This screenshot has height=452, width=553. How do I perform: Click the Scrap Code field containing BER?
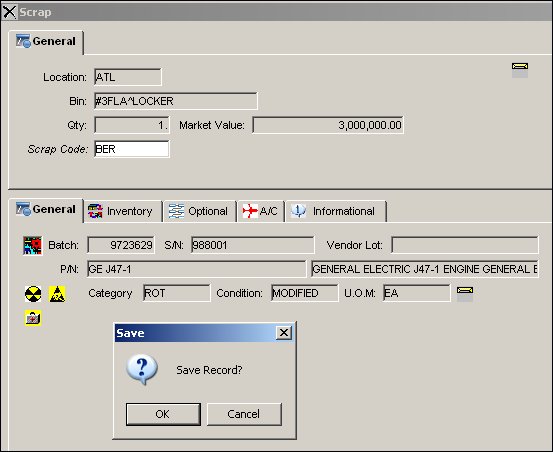click(x=132, y=149)
